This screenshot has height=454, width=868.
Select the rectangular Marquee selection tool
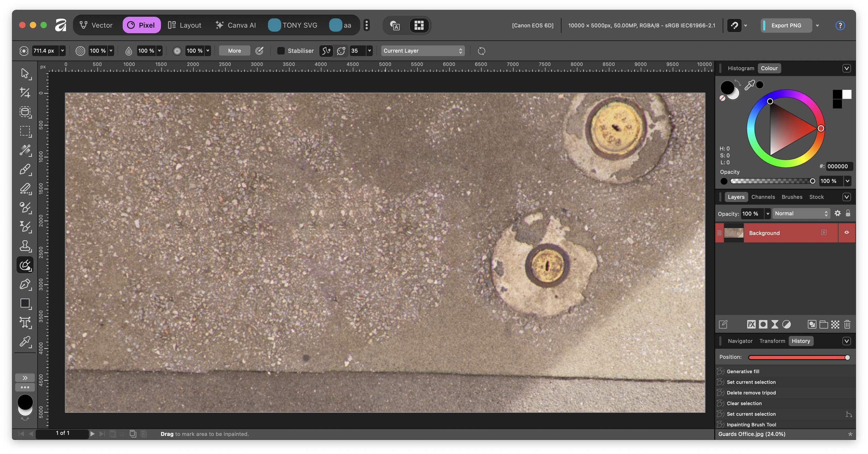(x=25, y=131)
